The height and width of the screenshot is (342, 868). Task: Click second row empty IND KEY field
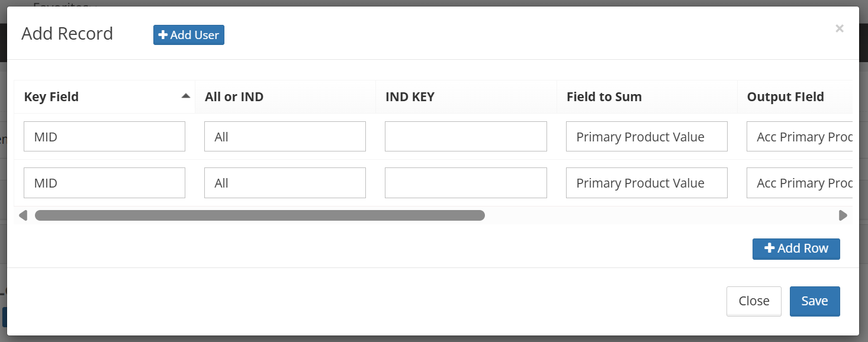pos(465,183)
